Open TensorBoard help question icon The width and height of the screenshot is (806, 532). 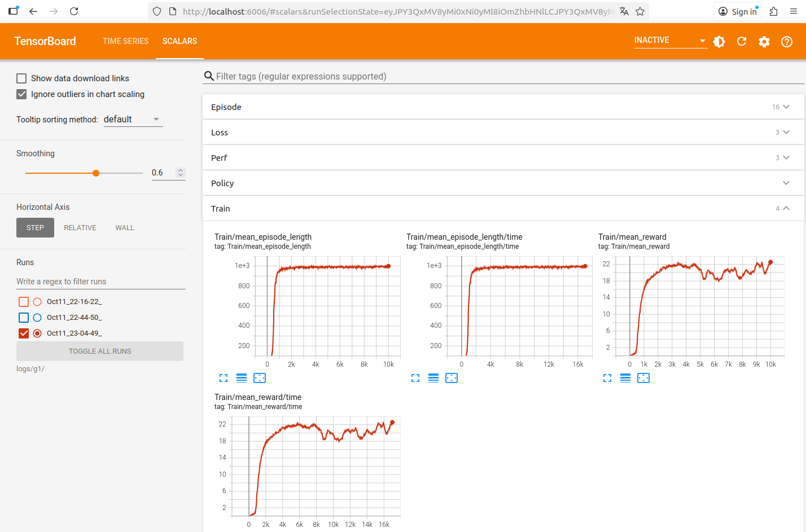tap(787, 42)
